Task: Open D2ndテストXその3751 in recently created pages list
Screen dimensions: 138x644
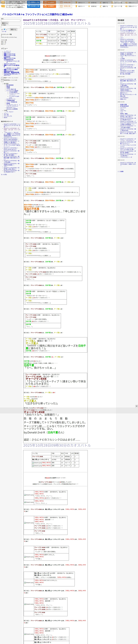Action: (x=11, y=164)
